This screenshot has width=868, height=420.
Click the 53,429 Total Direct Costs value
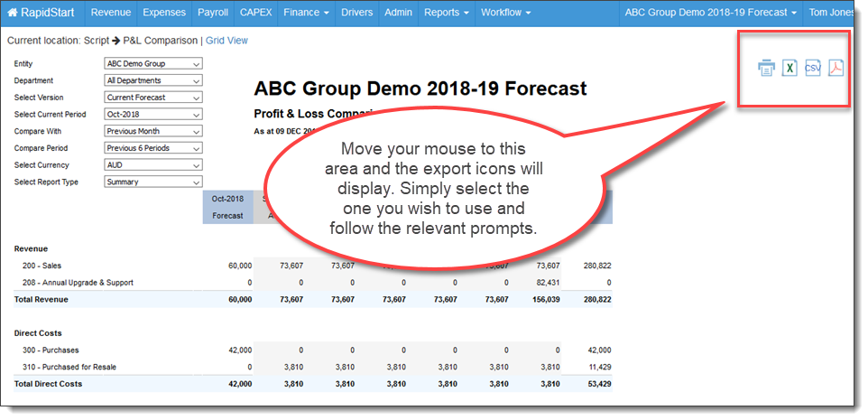pyautogui.click(x=599, y=384)
